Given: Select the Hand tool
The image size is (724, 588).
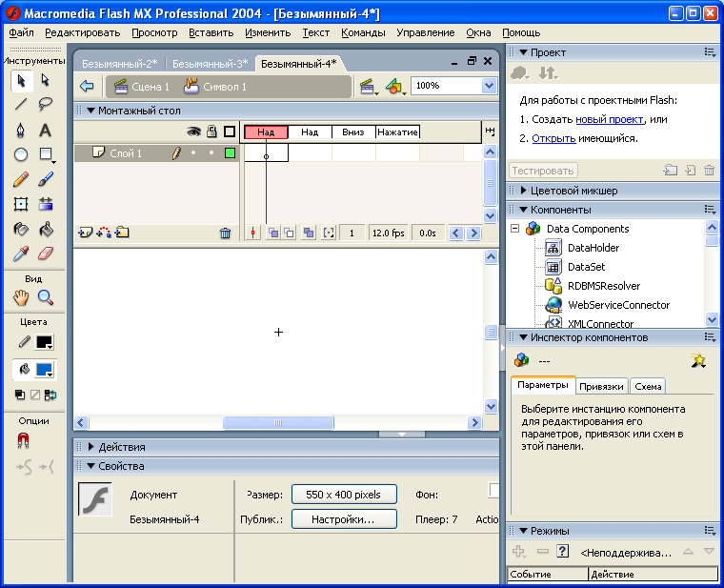Looking at the screenshot, I should (21, 297).
